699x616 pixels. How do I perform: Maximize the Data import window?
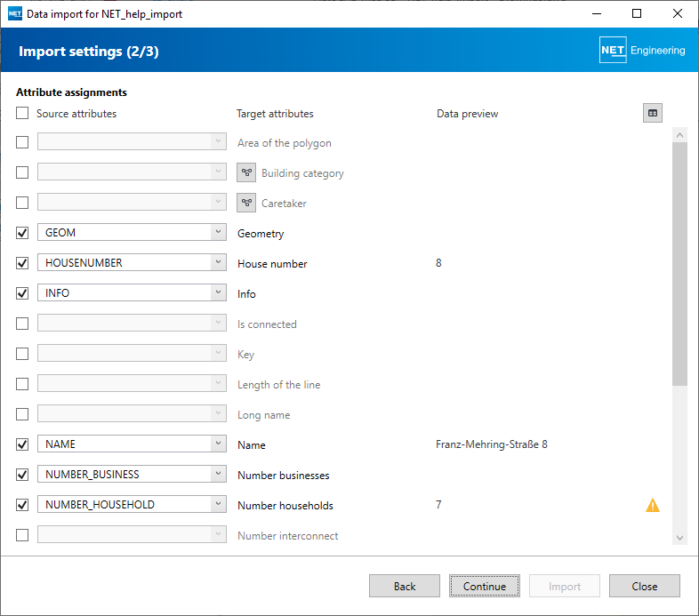click(x=637, y=14)
